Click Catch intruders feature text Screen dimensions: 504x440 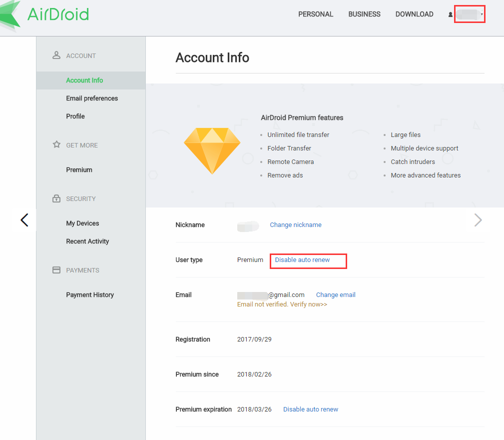(413, 161)
